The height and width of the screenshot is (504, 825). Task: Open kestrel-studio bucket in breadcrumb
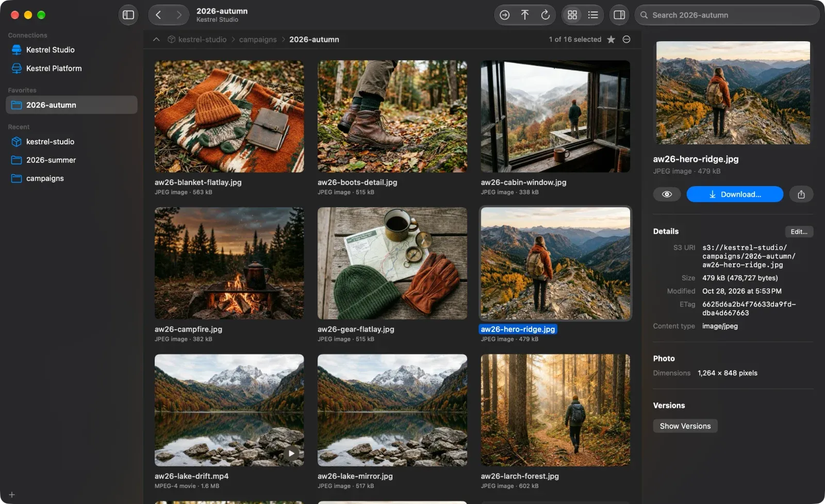[x=197, y=40]
